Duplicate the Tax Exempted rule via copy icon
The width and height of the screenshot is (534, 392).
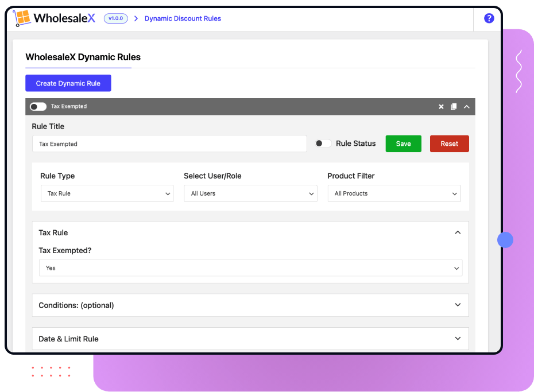pyautogui.click(x=454, y=107)
